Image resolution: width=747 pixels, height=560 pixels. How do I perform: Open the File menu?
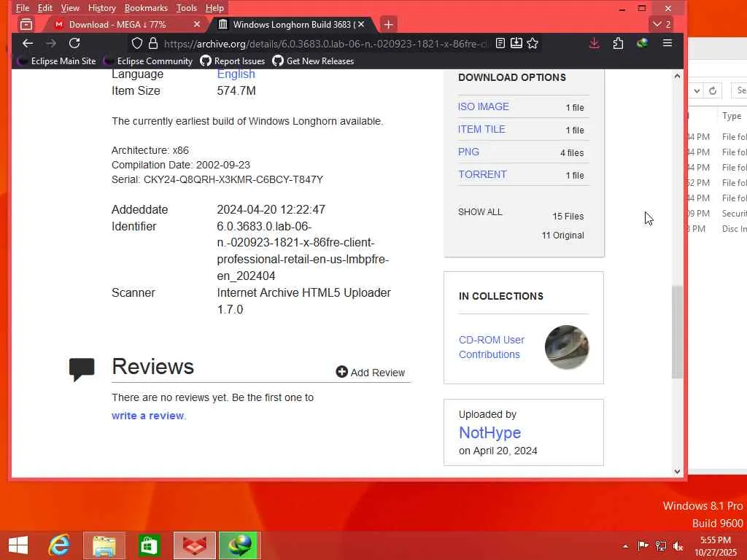[x=23, y=8]
